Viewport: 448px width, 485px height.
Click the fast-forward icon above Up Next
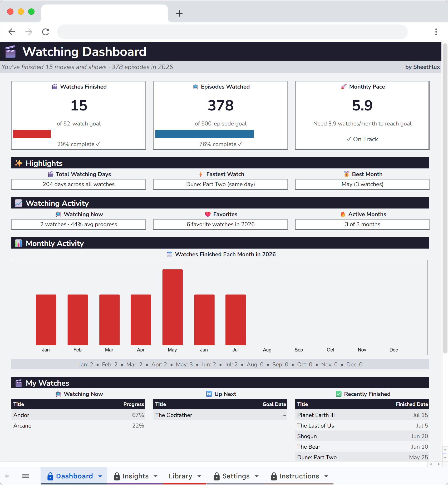pyautogui.click(x=209, y=394)
